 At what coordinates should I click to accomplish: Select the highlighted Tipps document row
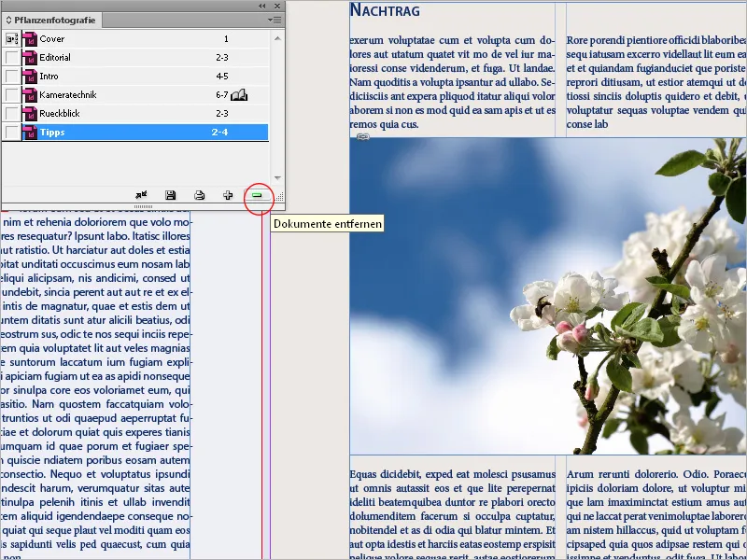(x=135, y=132)
